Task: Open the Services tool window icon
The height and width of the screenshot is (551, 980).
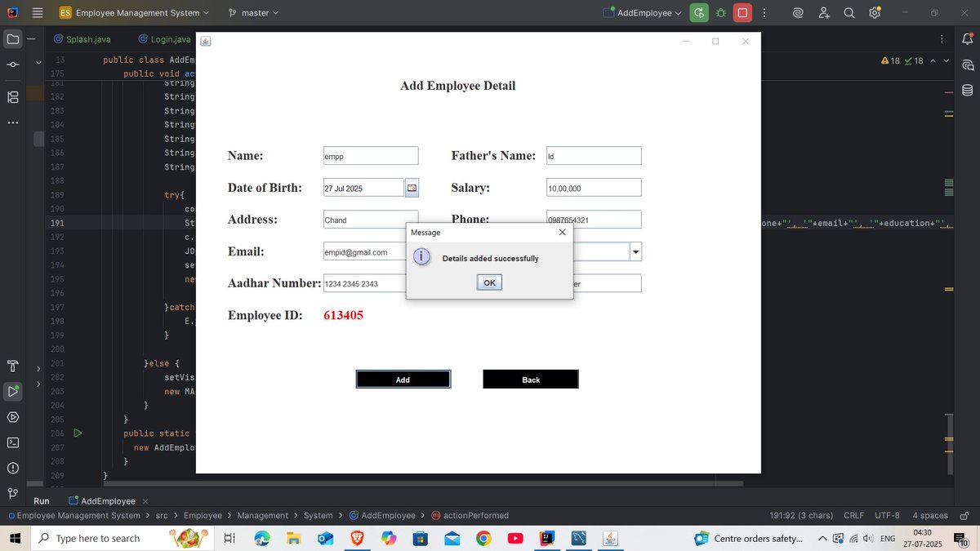Action: pos(13,417)
